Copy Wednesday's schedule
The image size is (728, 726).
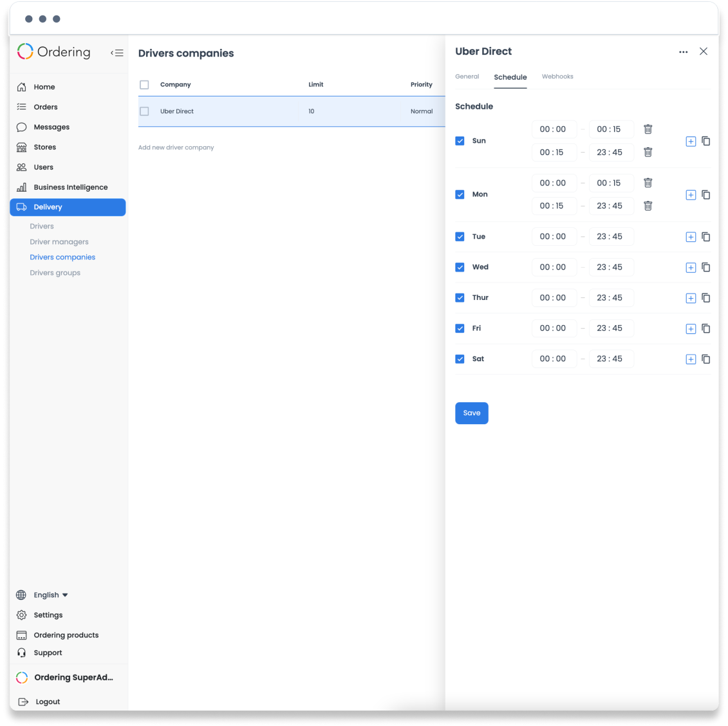tap(705, 267)
